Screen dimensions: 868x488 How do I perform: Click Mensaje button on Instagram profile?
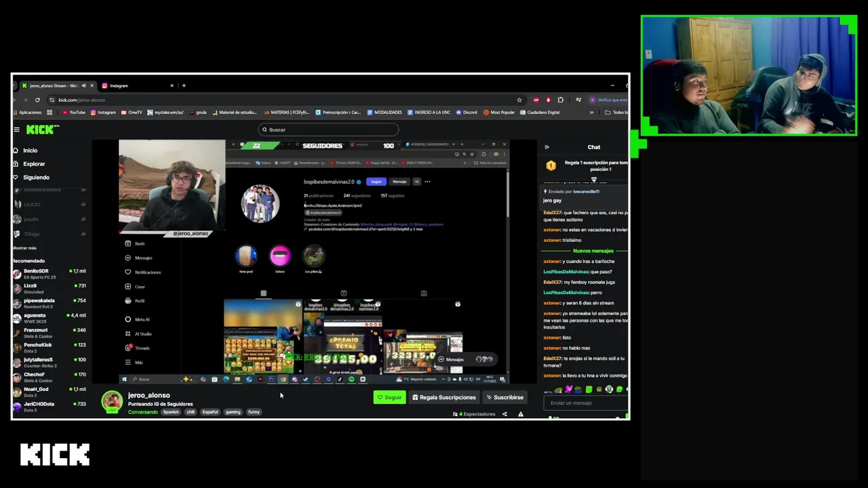(399, 182)
